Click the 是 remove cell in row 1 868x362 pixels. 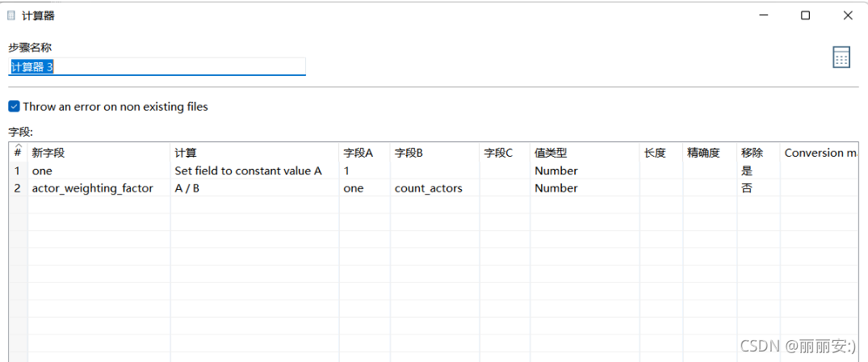758,170
